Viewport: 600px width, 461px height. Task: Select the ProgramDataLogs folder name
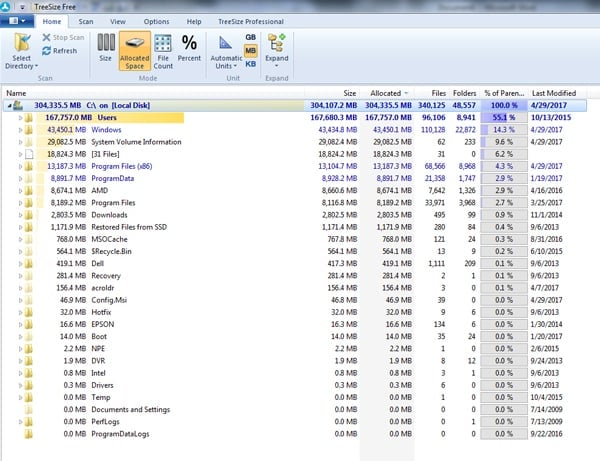pyautogui.click(x=120, y=434)
